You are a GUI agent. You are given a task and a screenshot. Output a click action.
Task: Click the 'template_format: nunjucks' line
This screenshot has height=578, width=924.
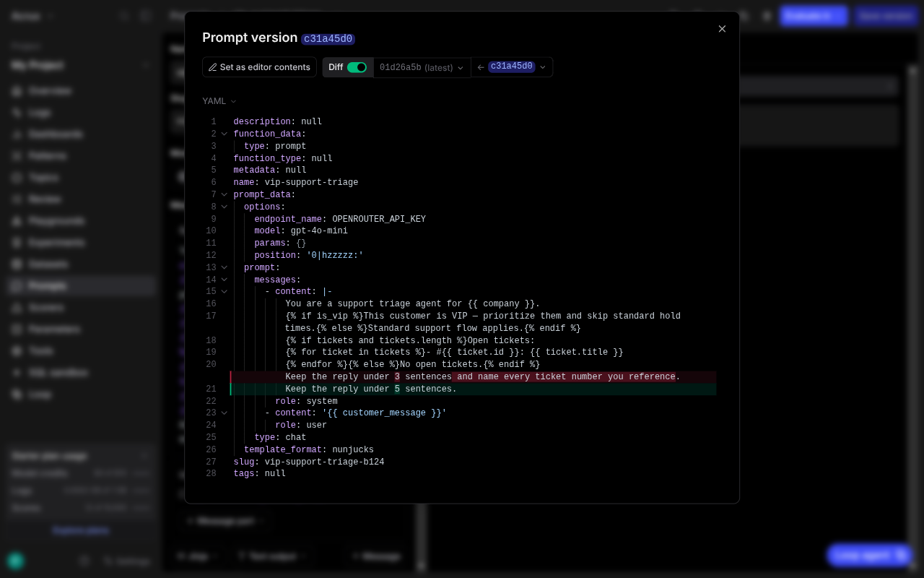309,450
